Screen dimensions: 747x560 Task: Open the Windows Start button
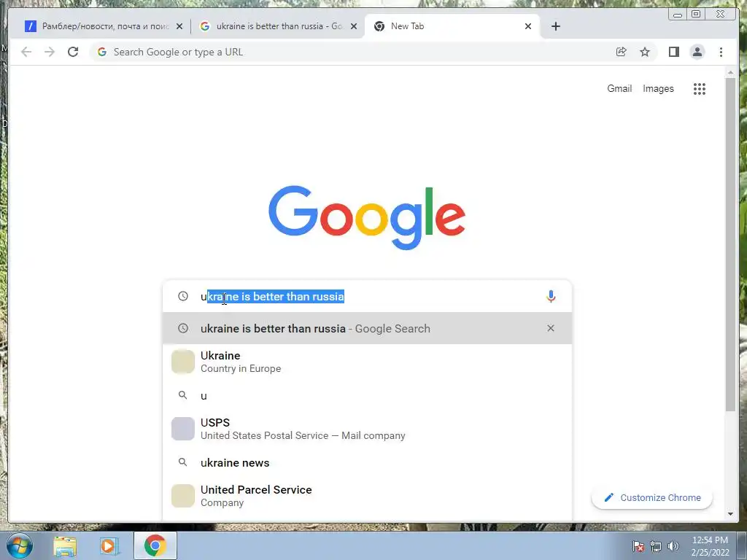[20, 546]
